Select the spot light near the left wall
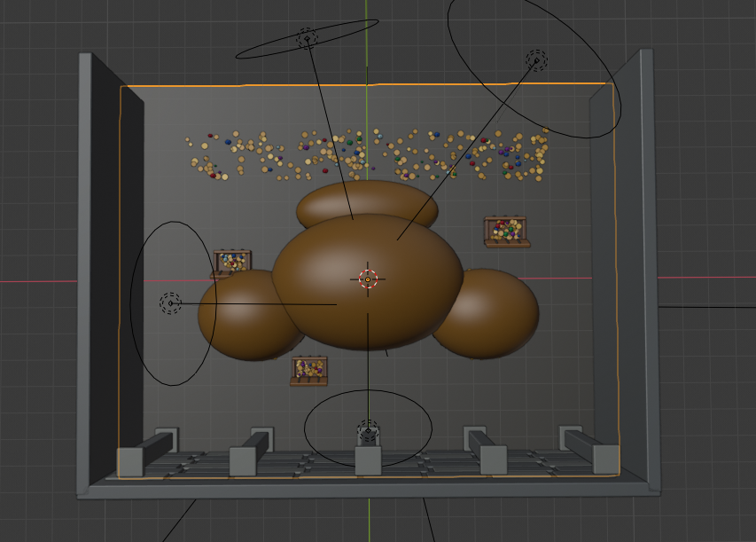756x542 pixels. [170, 303]
